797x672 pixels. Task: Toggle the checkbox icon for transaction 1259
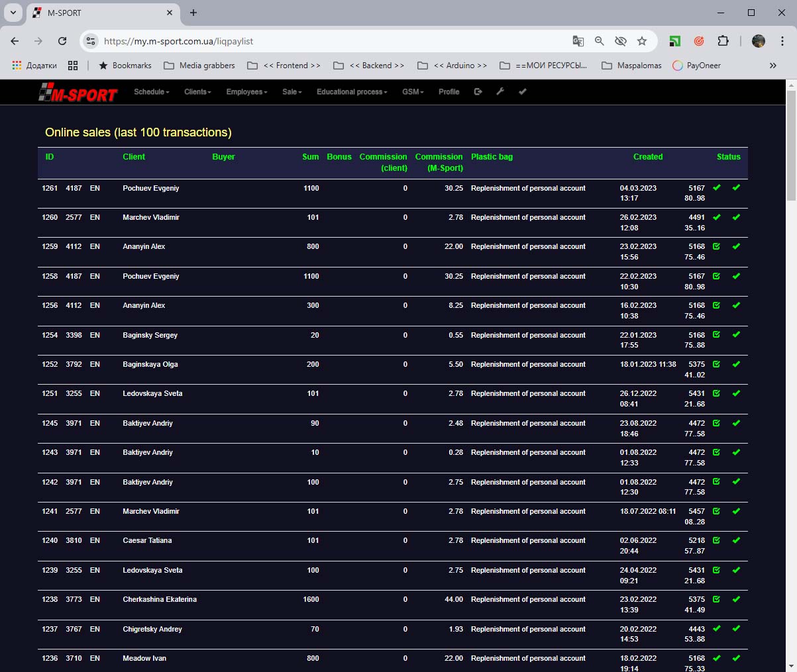point(716,246)
